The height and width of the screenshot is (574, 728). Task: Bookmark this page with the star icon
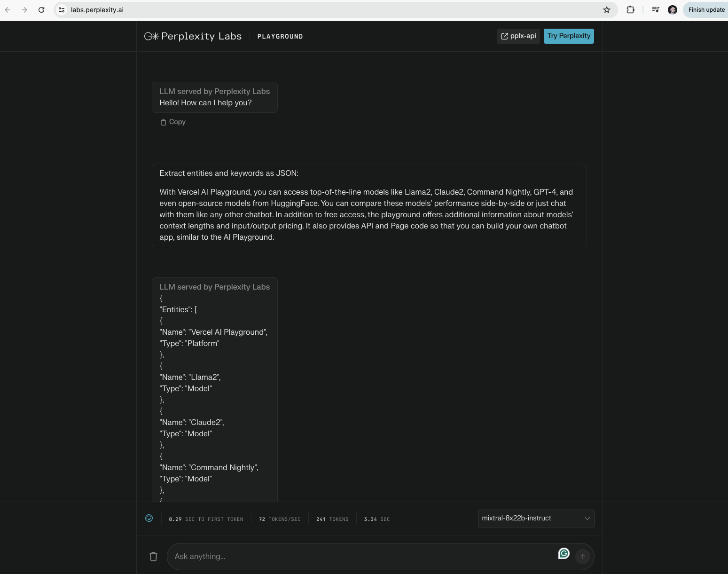[607, 10]
